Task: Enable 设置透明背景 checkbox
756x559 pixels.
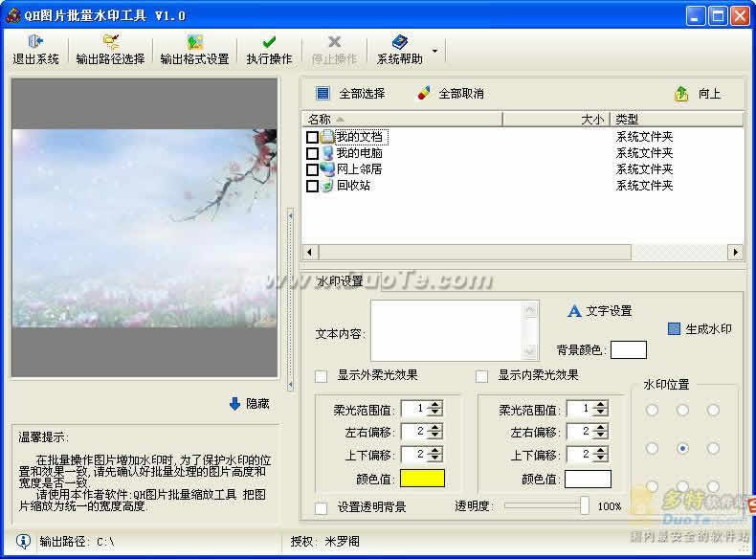Action: pos(322,507)
